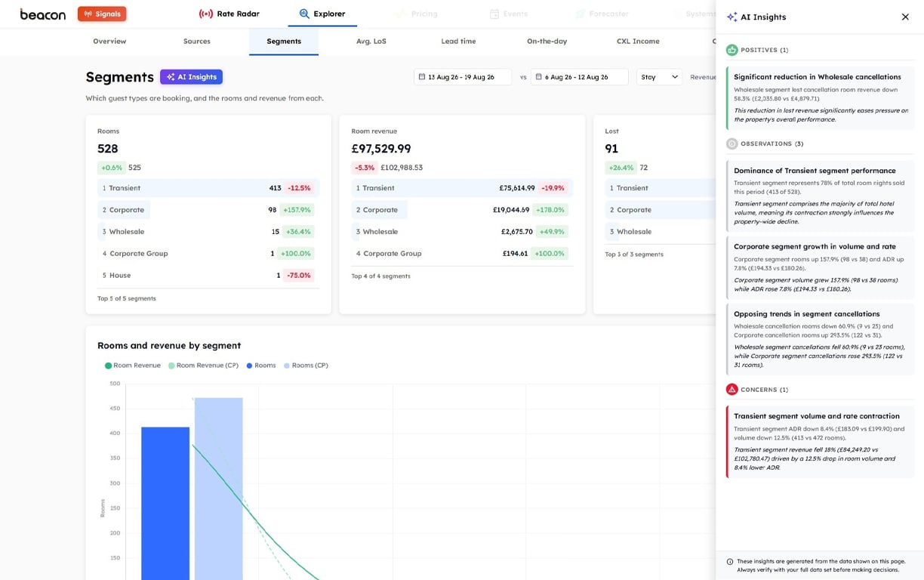This screenshot has width=924, height=580.
Task: Select the Corporate Group row in the Rooms card
Action: tap(208, 254)
